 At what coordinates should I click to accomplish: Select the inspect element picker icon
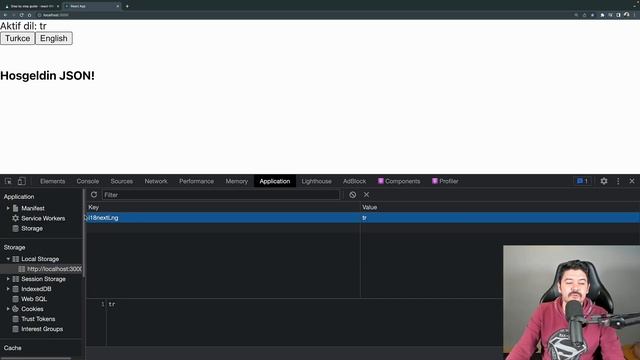[x=8, y=181]
